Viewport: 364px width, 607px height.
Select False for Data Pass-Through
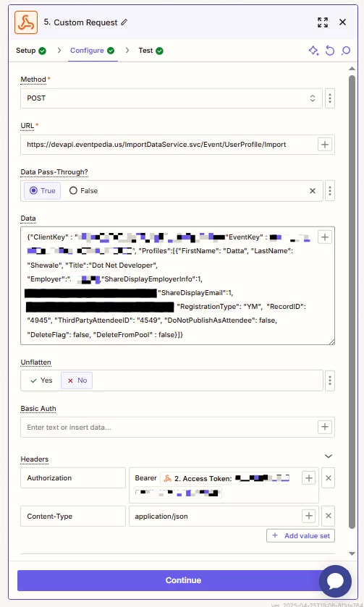[x=83, y=190]
